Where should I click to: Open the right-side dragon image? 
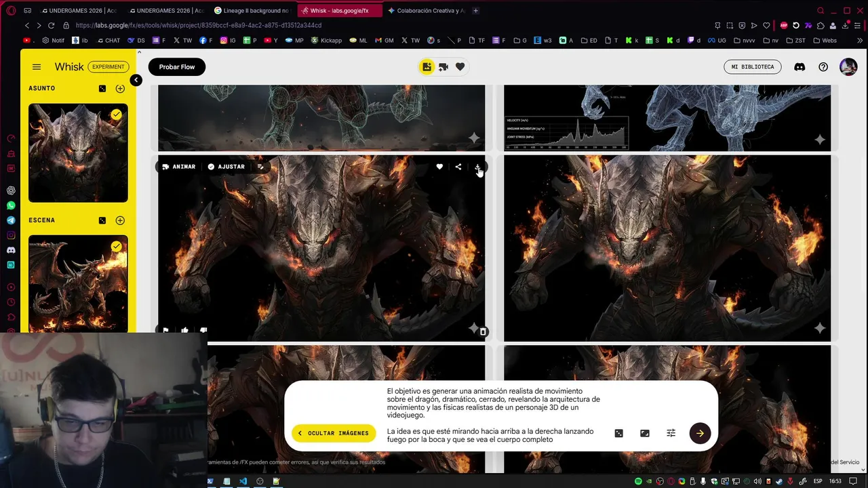(667, 248)
